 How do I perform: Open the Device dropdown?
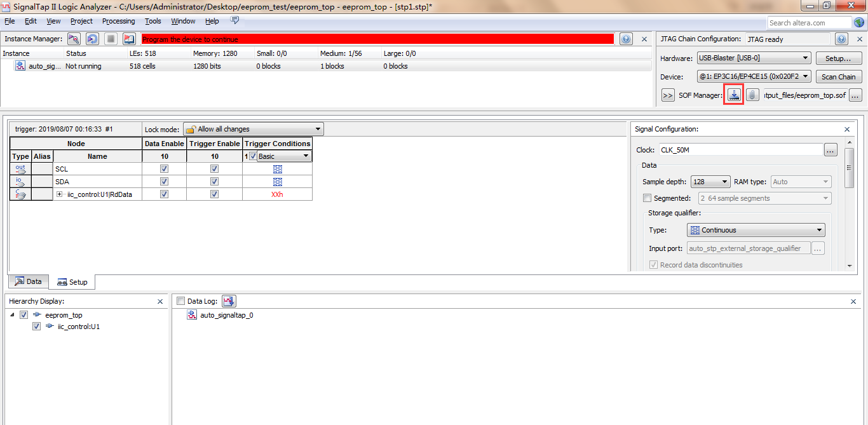(x=754, y=76)
